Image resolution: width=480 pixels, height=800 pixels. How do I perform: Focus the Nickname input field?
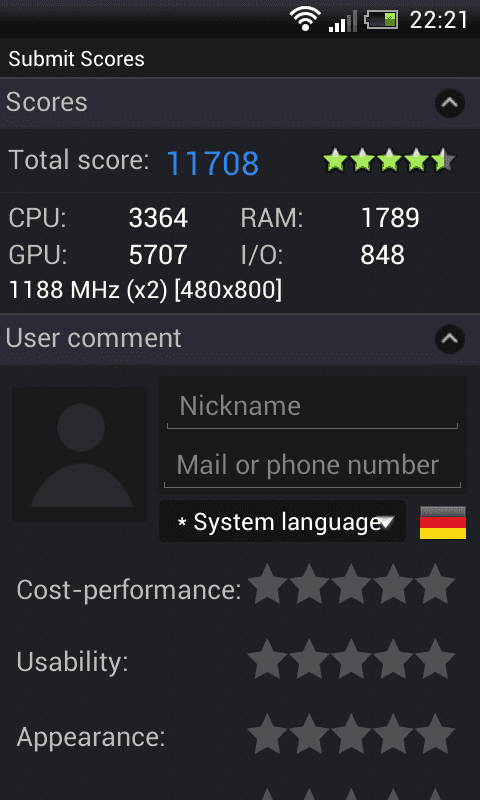point(312,407)
